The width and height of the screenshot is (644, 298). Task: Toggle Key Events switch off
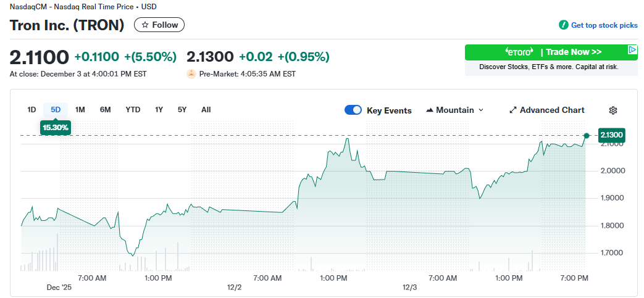click(353, 110)
